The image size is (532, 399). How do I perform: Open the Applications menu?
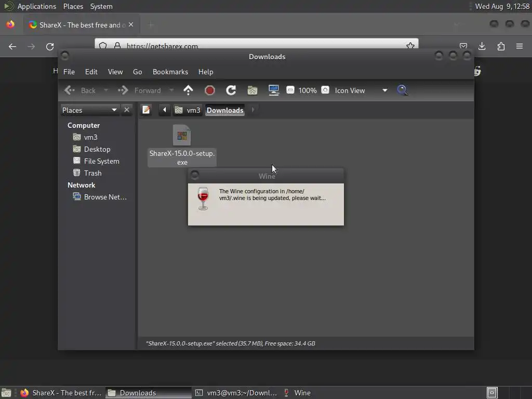pyautogui.click(x=37, y=6)
